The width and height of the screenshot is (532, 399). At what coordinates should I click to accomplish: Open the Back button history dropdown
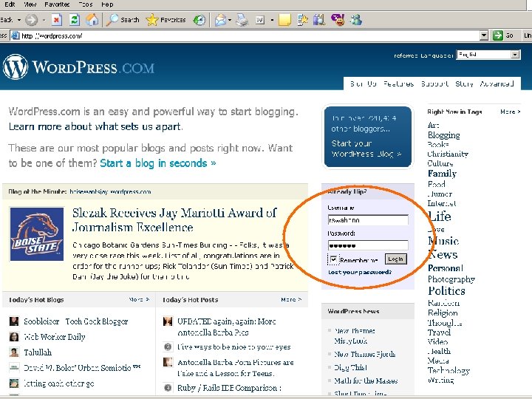click(x=19, y=20)
